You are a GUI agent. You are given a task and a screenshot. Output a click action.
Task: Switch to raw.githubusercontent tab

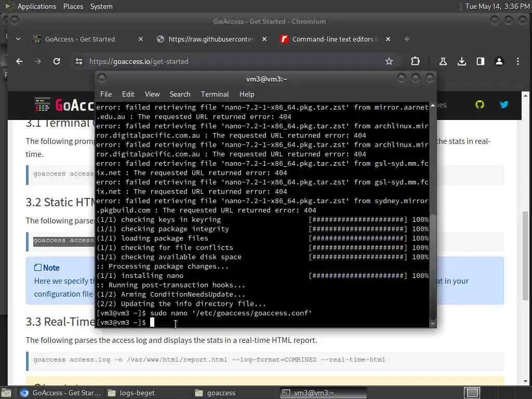211,39
